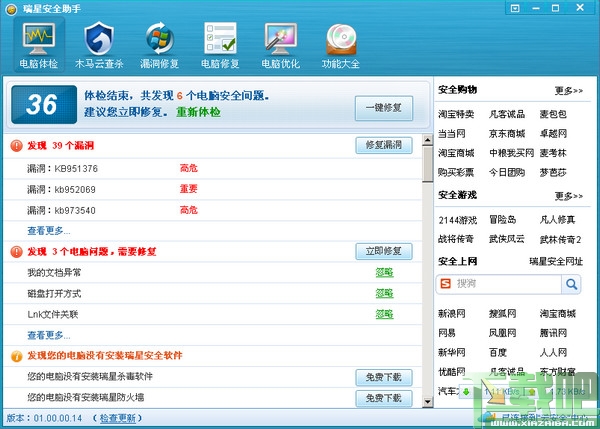Click 更多>> next to 安全游戏
The height and width of the screenshot is (429, 600).
click(569, 196)
